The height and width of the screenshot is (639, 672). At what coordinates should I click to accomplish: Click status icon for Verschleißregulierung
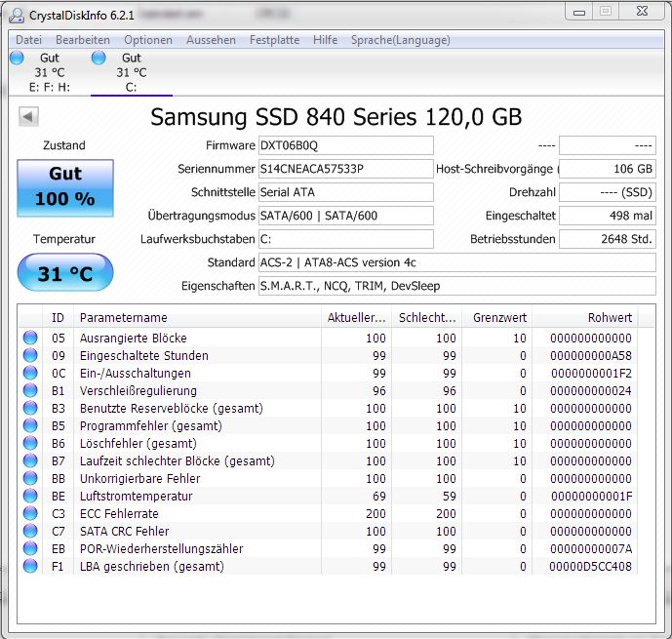pos(30,390)
